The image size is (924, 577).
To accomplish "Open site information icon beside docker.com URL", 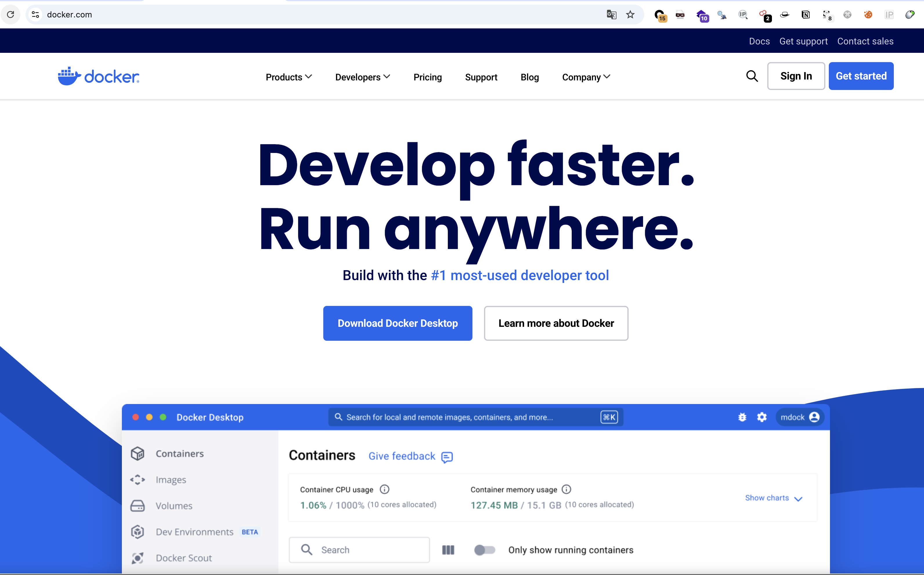I will pyautogui.click(x=35, y=15).
